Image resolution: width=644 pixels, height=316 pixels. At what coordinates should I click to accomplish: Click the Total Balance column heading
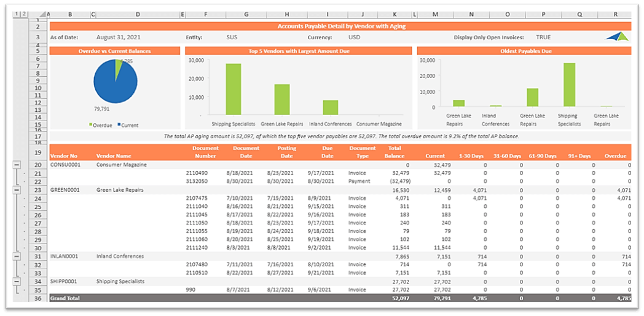click(394, 152)
